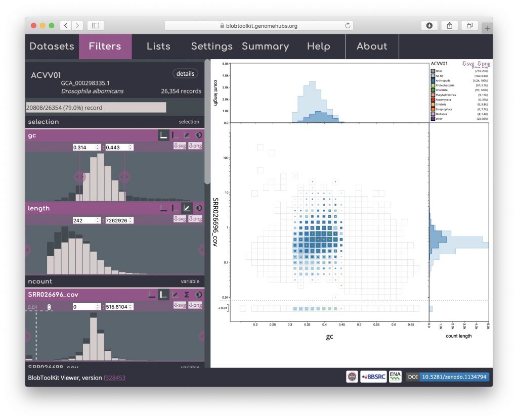Click the Safari share icon

(449, 25)
